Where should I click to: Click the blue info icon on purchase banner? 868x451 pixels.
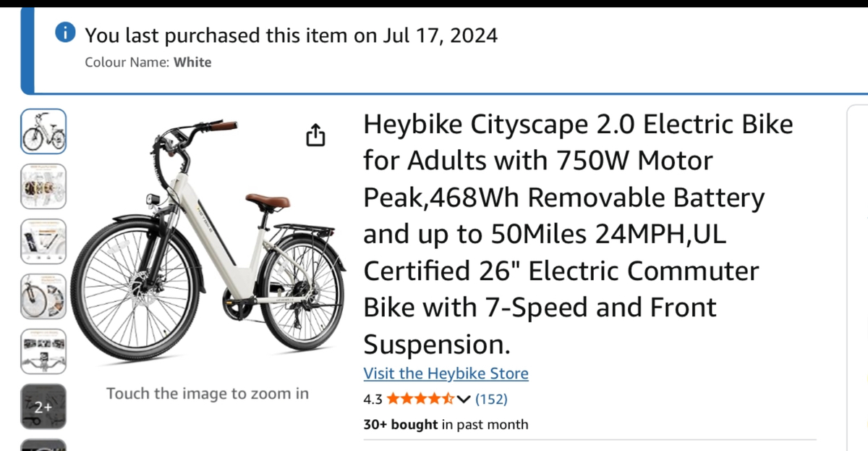coord(66,32)
